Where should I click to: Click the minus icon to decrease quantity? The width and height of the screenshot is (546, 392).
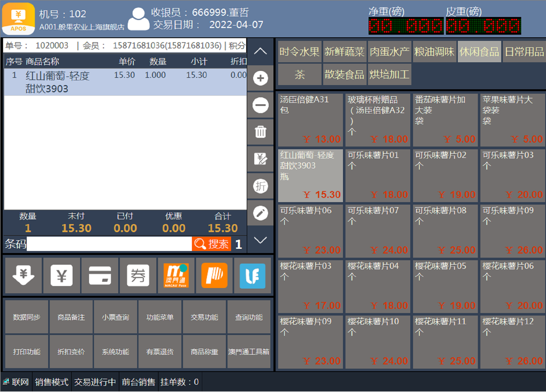pos(260,105)
